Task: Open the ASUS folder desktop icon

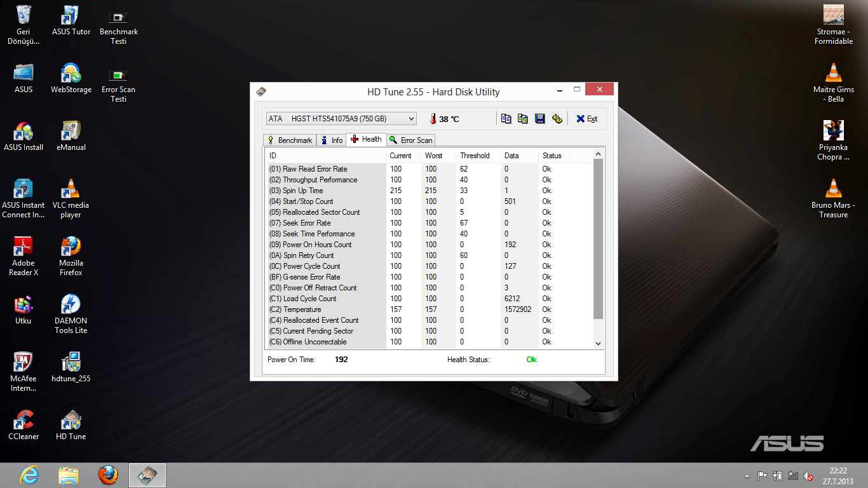Action: 24,78
